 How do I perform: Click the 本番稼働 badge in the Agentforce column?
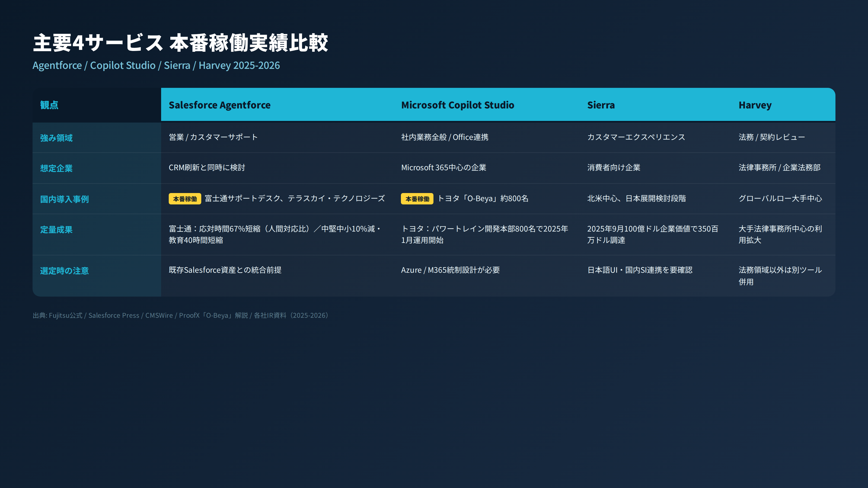coord(185,199)
